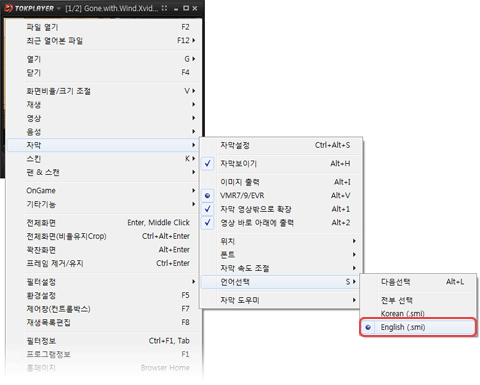The image size is (480, 385).
Task: Open the 스킨 submenu
Action: 104,159
